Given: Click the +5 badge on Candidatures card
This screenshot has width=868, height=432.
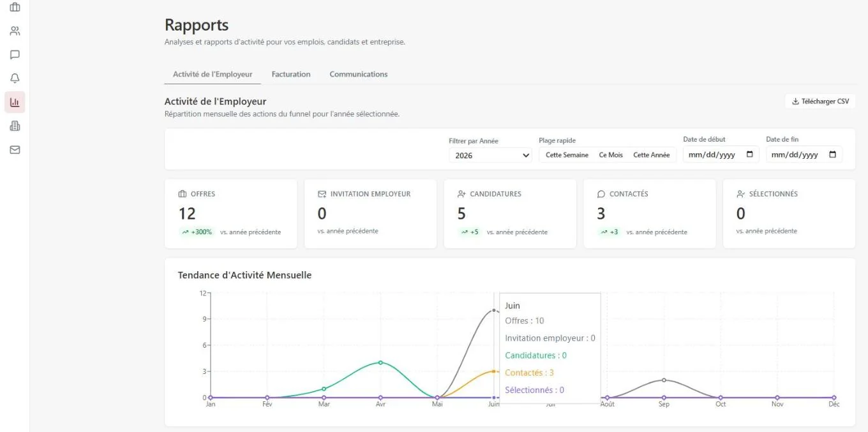Looking at the screenshot, I should click(470, 232).
